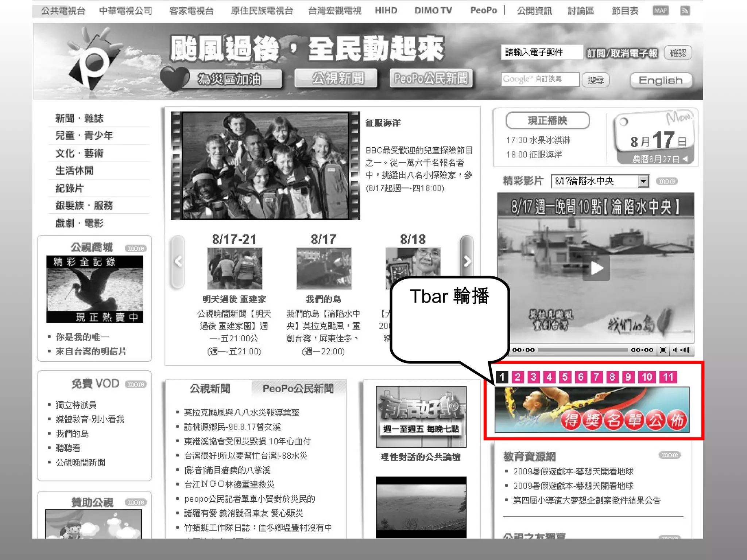Click the video progress bar

[x=582, y=350]
